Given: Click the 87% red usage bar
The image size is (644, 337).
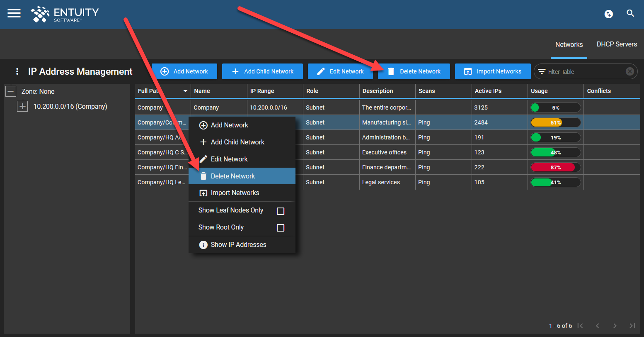Looking at the screenshot, I should pos(556,167).
